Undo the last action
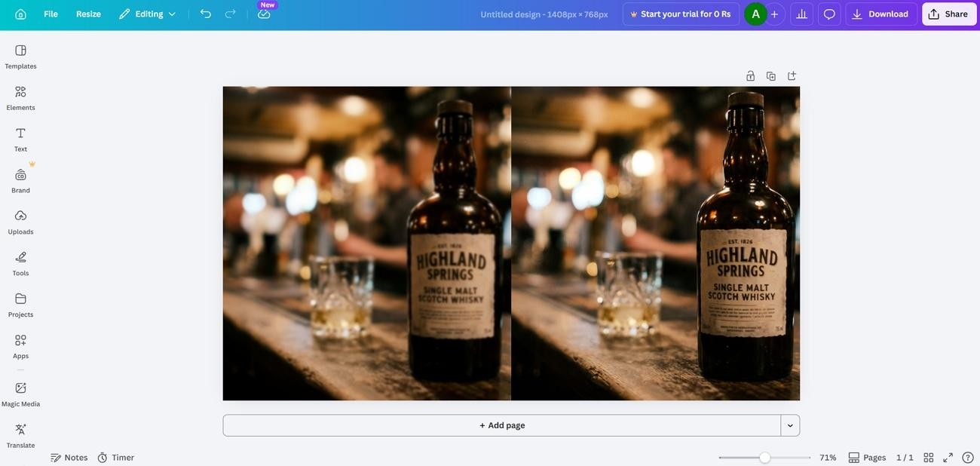The height and width of the screenshot is (466, 980). click(x=205, y=14)
